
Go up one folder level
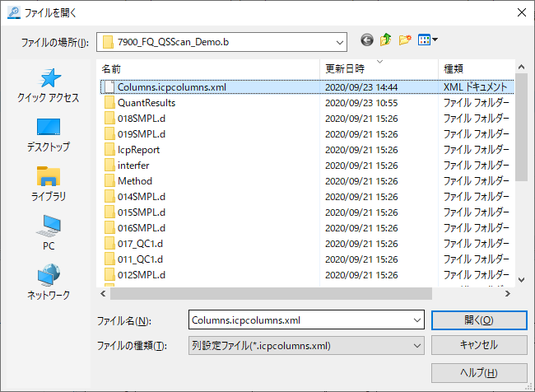[x=385, y=40]
